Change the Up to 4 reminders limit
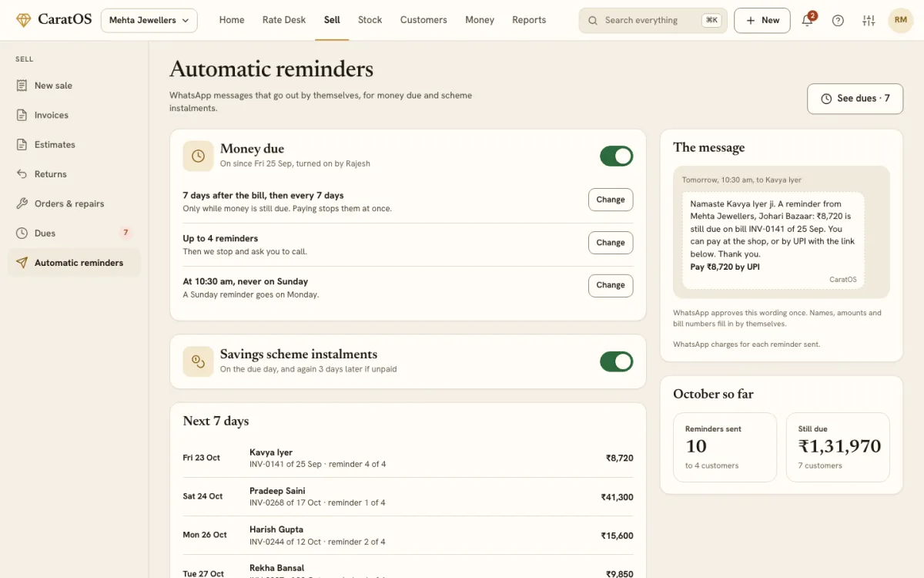 tap(611, 243)
